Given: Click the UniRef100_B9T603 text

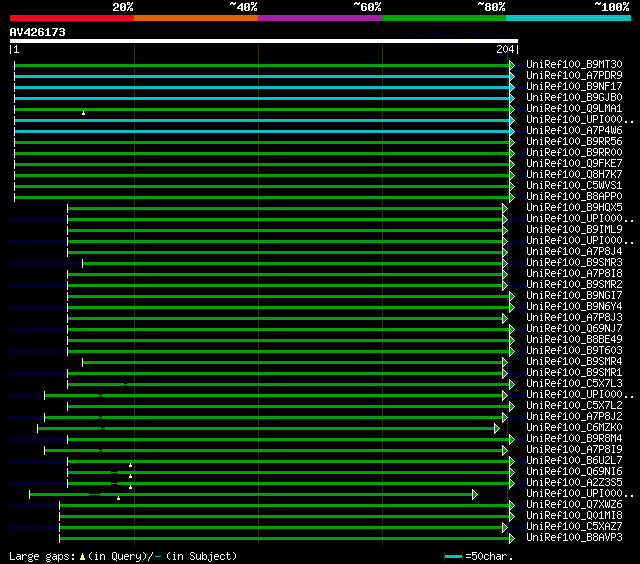Looking at the screenshot, I should point(574,351).
